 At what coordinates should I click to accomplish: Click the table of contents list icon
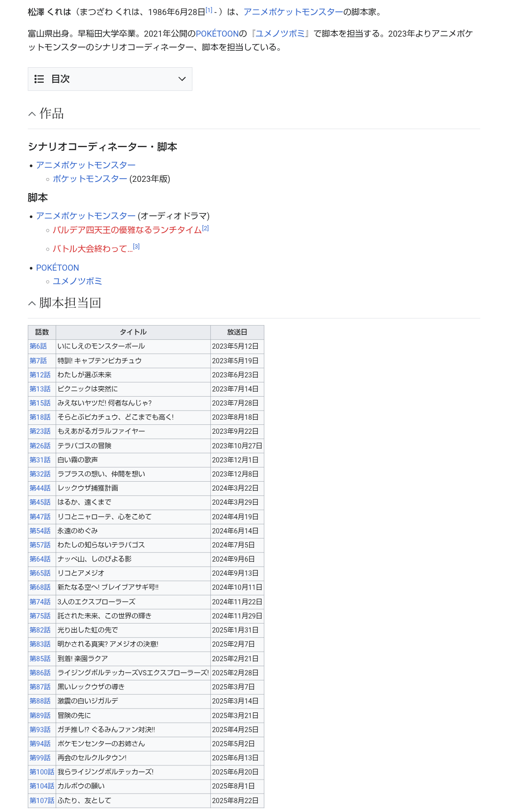pyautogui.click(x=39, y=79)
